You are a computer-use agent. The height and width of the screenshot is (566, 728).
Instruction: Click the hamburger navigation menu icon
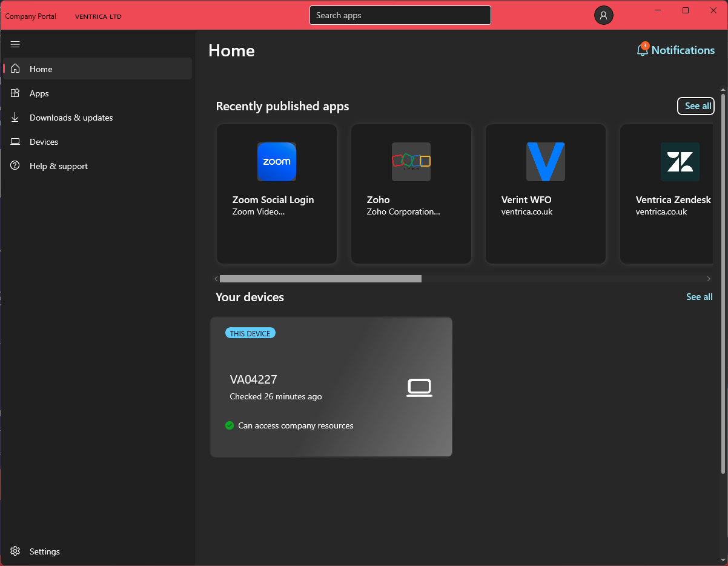pyautogui.click(x=15, y=44)
